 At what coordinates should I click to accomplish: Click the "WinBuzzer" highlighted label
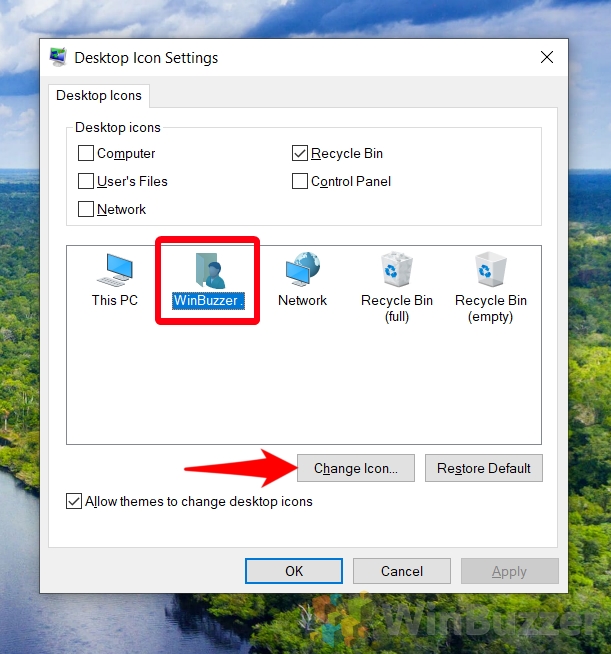pyautogui.click(x=208, y=301)
